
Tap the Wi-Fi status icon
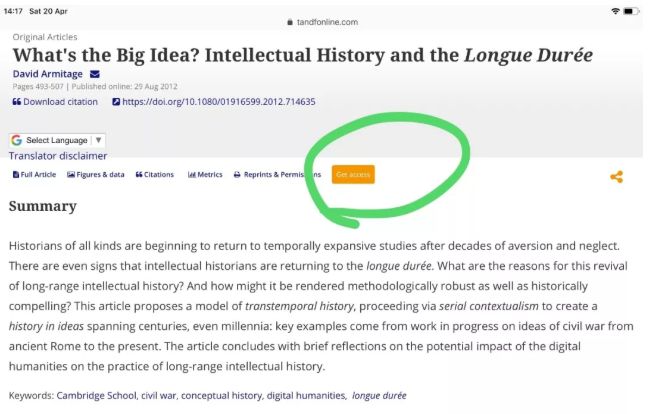[616, 11]
